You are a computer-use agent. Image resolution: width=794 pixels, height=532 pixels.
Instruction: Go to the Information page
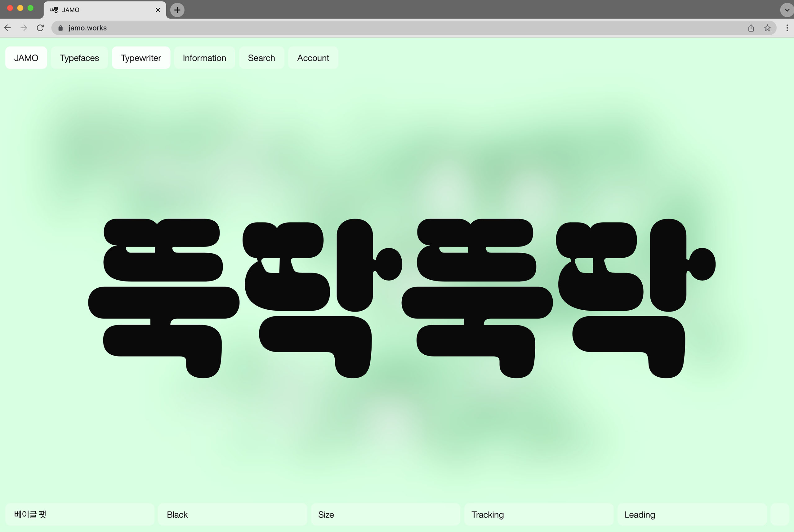pos(204,58)
